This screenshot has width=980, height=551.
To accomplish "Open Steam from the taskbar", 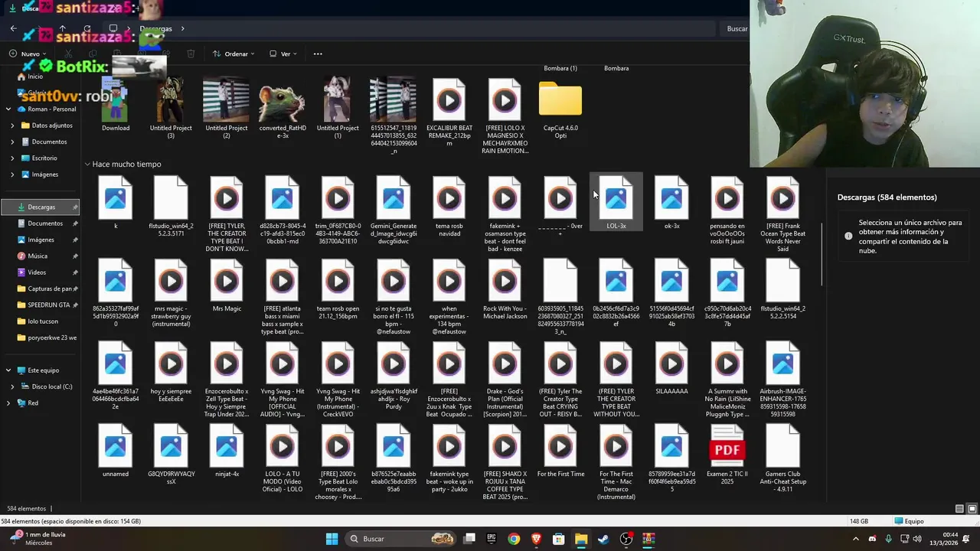I will [603, 539].
